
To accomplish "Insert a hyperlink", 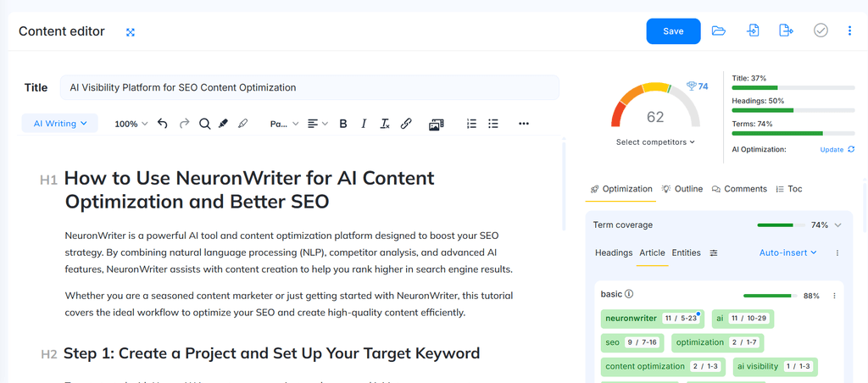I will pos(406,124).
